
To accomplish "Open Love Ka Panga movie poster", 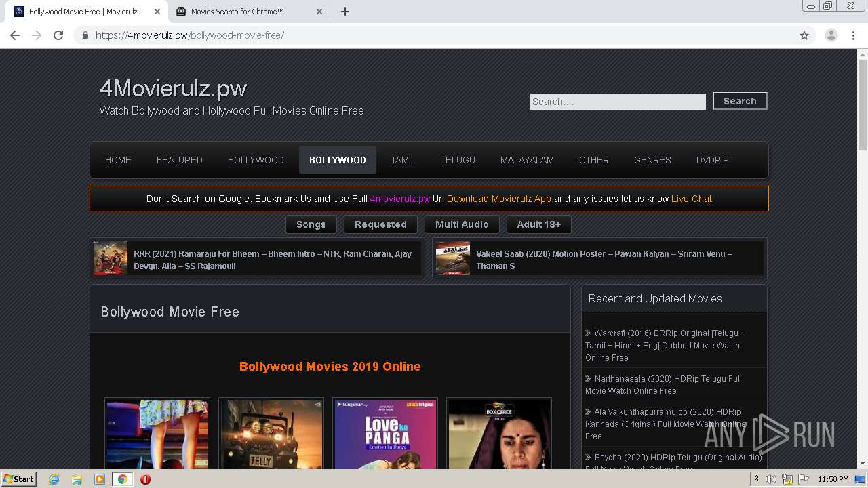I will 385,434.
